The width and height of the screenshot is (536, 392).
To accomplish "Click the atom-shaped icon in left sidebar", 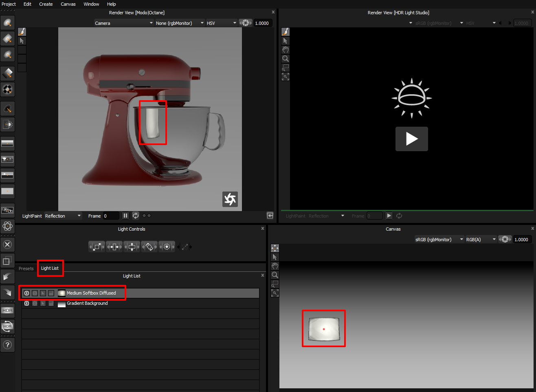I will (7, 226).
